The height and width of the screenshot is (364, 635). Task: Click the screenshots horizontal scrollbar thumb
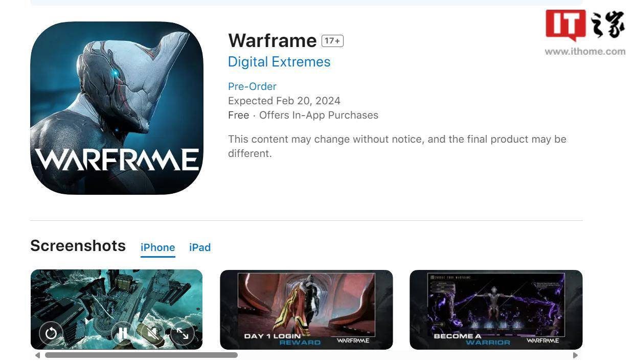click(x=141, y=355)
